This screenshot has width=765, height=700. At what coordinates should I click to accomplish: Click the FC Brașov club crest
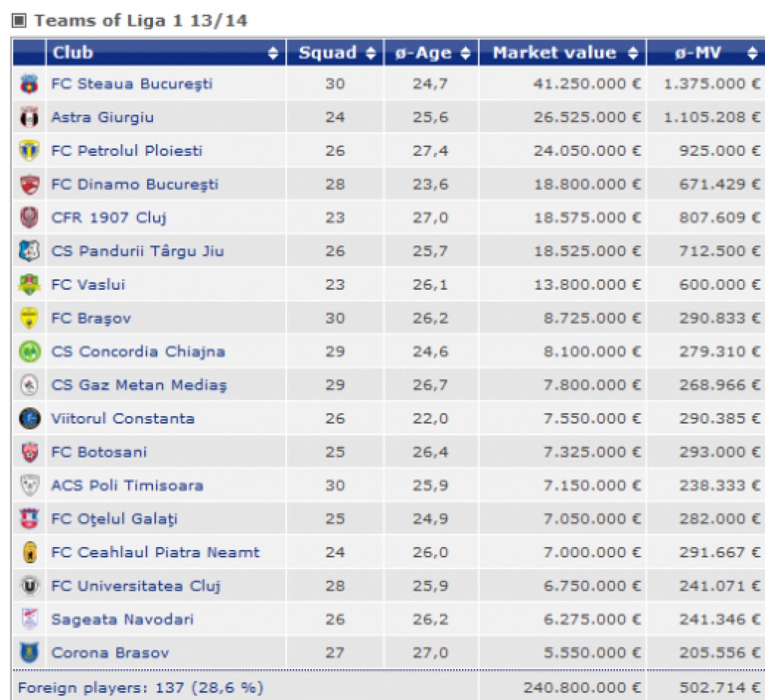pyautogui.click(x=29, y=318)
